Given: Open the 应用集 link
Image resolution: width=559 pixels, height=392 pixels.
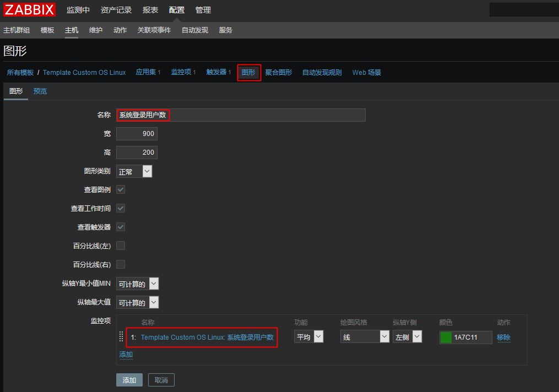Looking at the screenshot, I should point(146,72).
